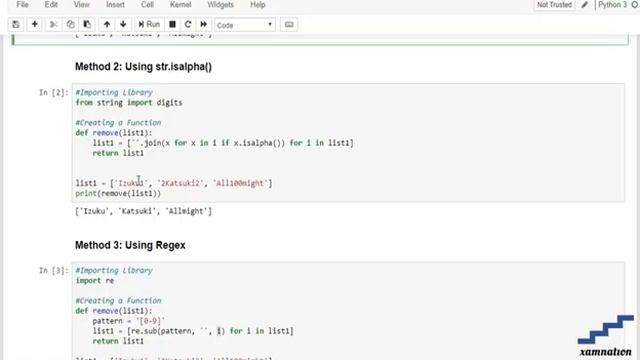Move selected cell down arrow
640x360 pixels.
pyautogui.click(x=123, y=24)
